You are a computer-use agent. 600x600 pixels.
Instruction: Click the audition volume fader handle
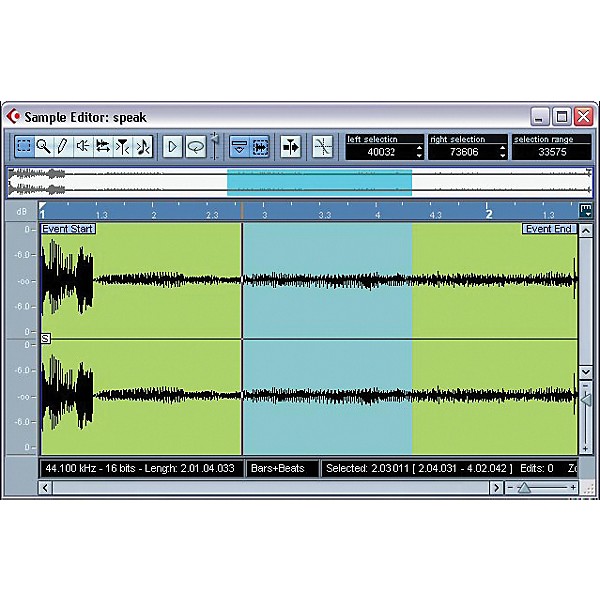click(215, 139)
